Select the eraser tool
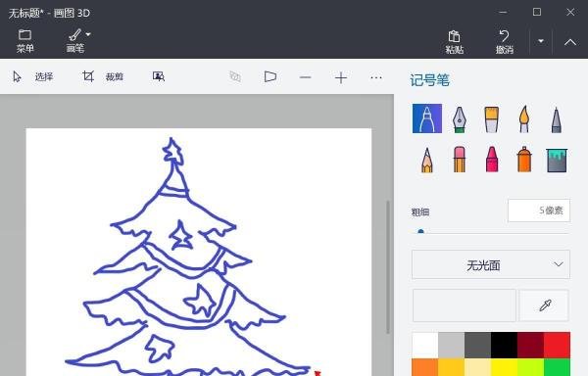 460,160
